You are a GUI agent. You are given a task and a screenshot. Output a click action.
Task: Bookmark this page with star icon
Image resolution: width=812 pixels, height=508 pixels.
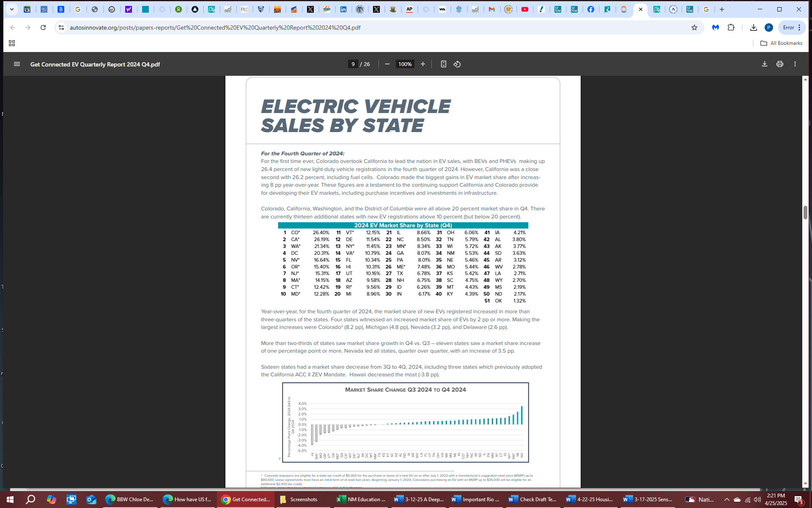(694, 28)
